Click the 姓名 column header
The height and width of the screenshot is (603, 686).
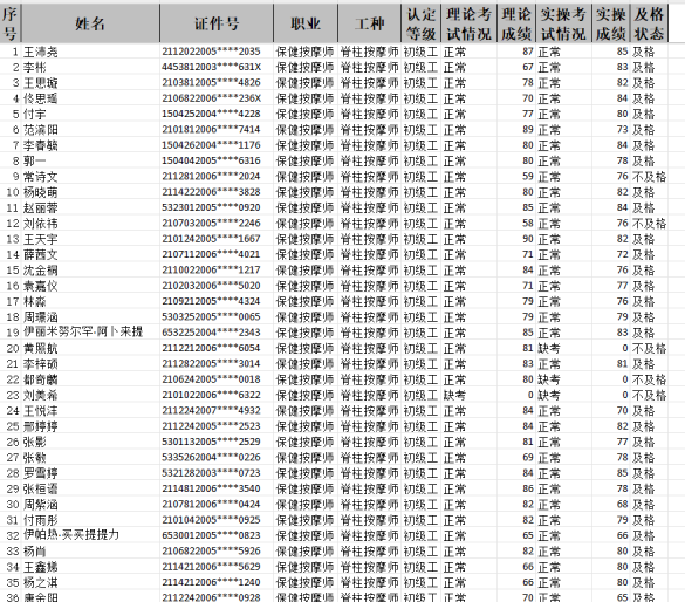pyautogui.click(x=90, y=23)
